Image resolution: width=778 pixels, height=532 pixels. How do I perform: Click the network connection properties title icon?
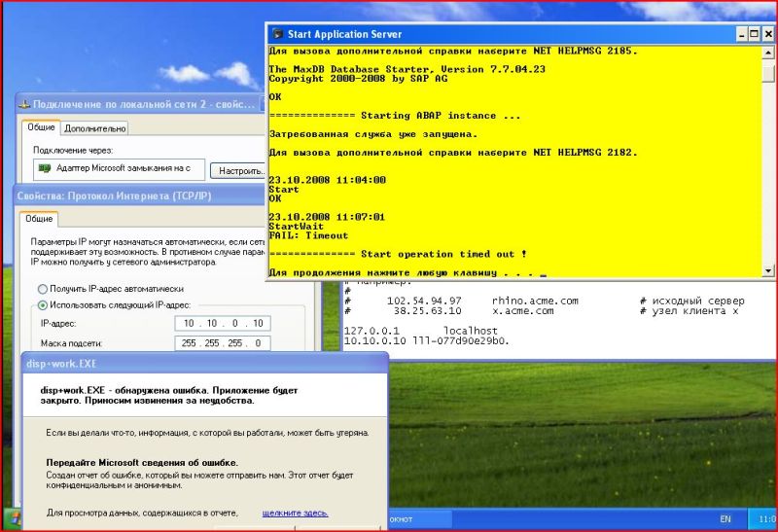[x=24, y=104]
